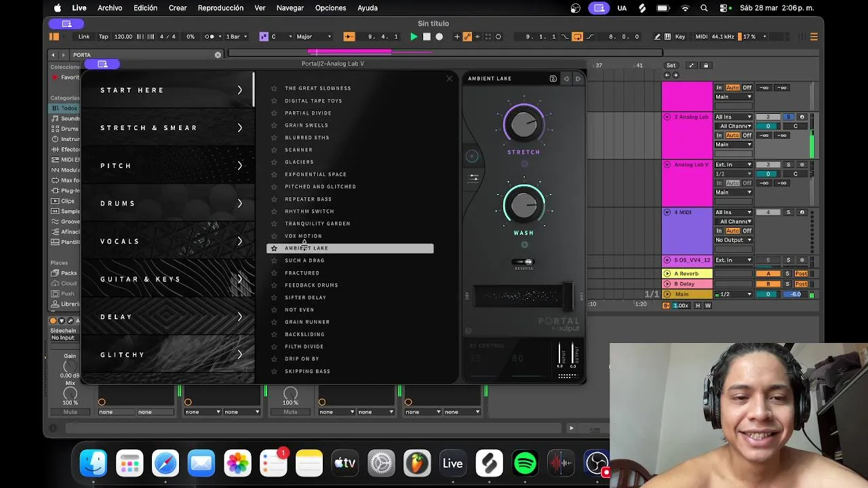Solo the 2 Analog Lab track

click(x=788, y=117)
